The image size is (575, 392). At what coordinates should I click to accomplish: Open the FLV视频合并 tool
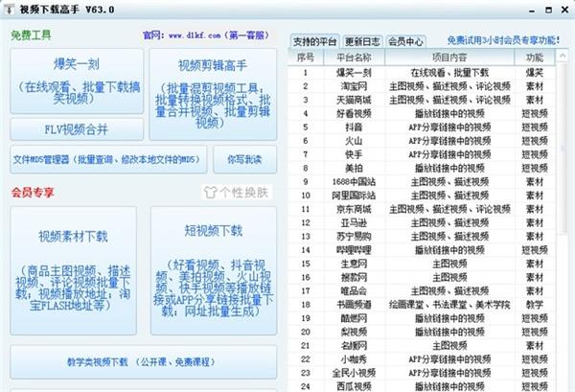(77, 129)
